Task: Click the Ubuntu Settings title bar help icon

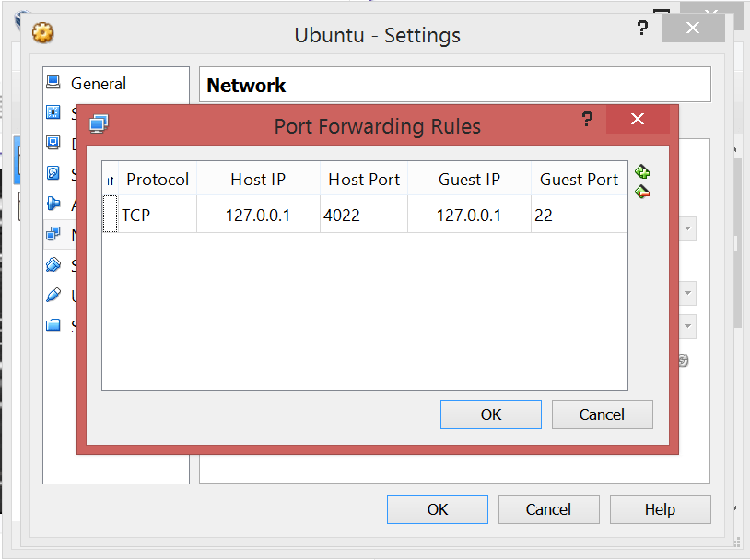Action: pos(642,29)
